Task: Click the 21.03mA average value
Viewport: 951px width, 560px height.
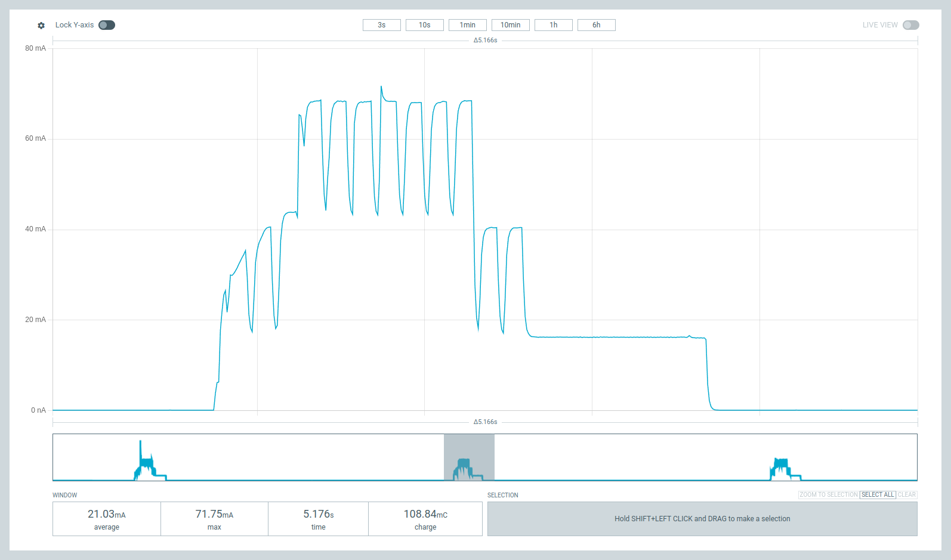Action: pos(107,514)
